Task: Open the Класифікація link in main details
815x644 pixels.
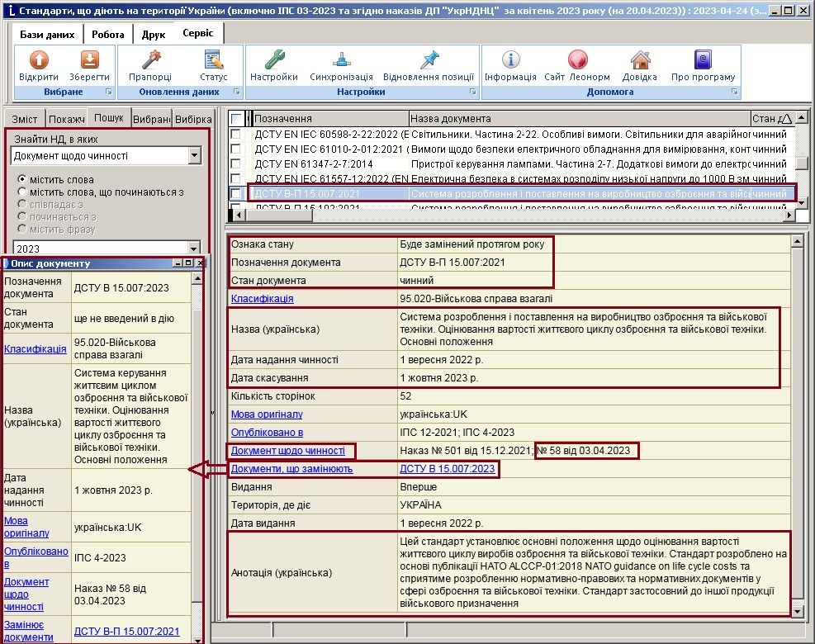Action: tap(263, 299)
